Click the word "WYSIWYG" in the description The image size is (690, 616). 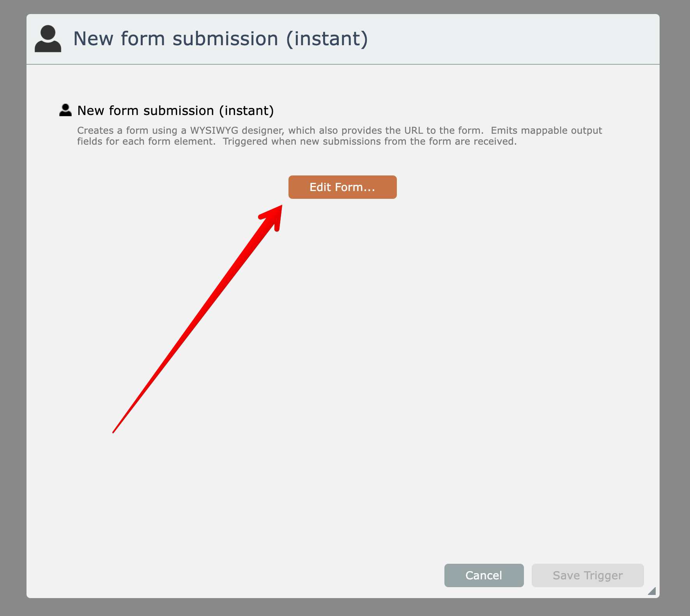(214, 130)
